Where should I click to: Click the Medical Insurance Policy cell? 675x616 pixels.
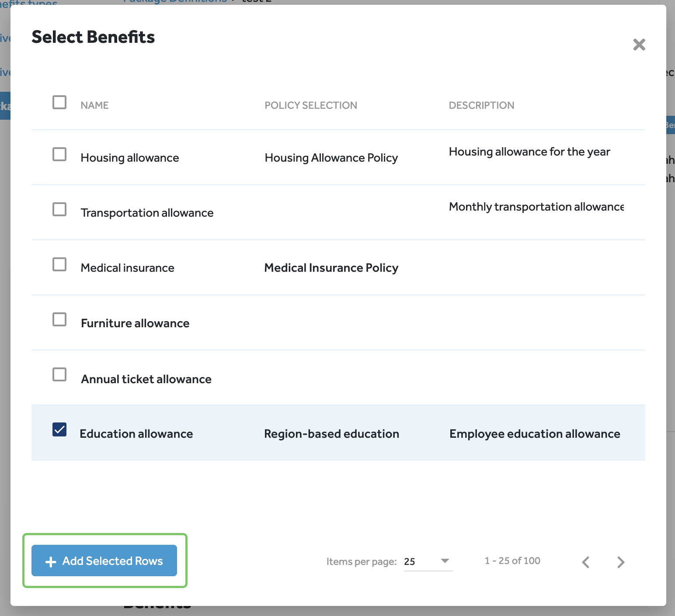[331, 268]
